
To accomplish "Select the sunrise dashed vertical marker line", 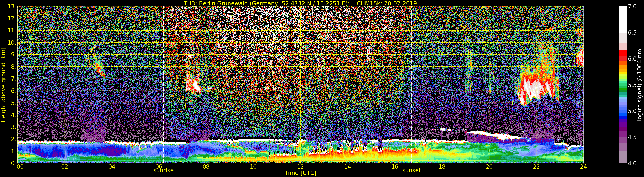I will pyautogui.click(x=164, y=85).
